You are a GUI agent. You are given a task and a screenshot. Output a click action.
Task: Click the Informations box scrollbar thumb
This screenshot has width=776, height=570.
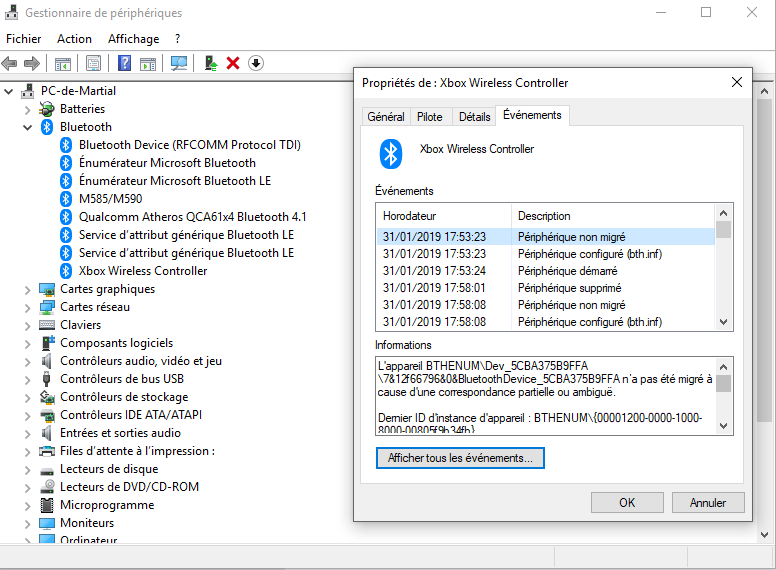pos(724,383)
